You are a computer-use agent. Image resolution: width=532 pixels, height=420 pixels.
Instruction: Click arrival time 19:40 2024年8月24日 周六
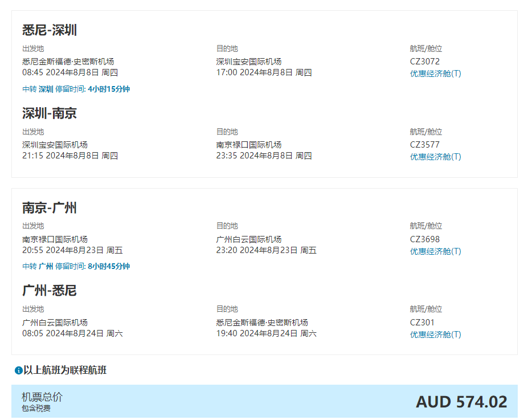coord(267,334)
